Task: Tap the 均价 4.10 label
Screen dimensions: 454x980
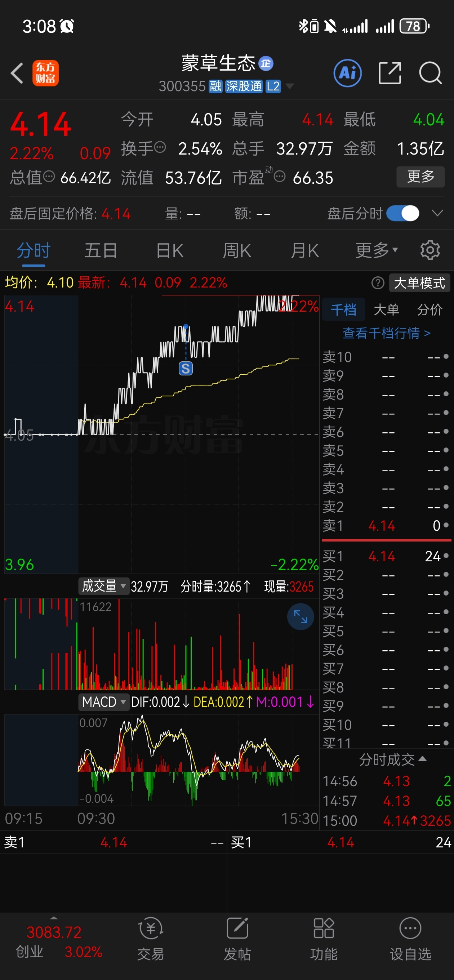Action: [x=39, y=283]
